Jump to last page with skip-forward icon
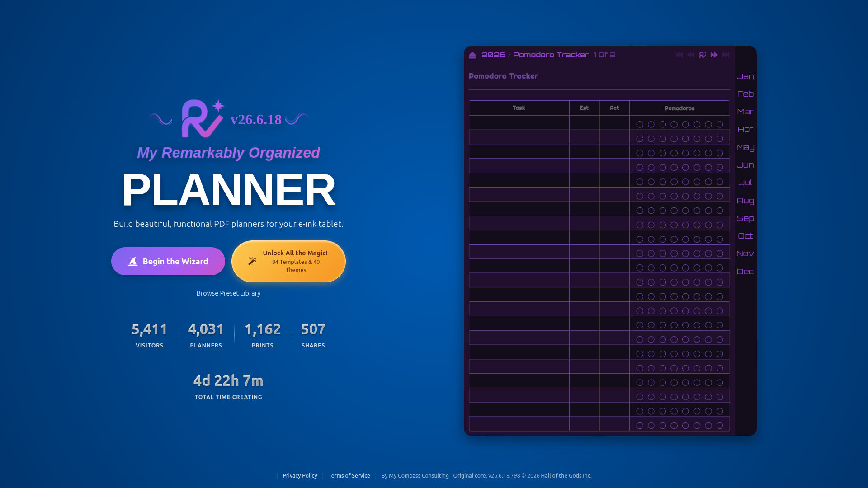Viewport: 868px width, 488px height. point(726,55)
